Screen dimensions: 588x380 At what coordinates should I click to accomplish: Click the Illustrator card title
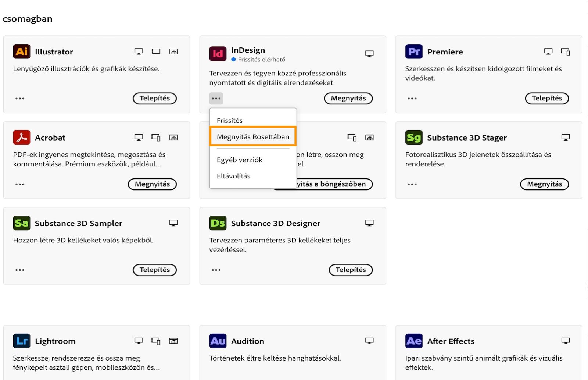pos(54,52)
